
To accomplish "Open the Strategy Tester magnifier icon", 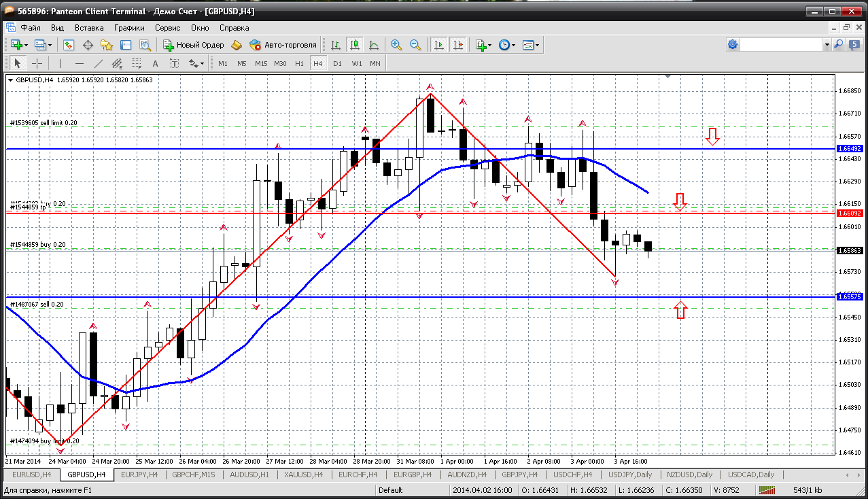I will click(145, 45).
